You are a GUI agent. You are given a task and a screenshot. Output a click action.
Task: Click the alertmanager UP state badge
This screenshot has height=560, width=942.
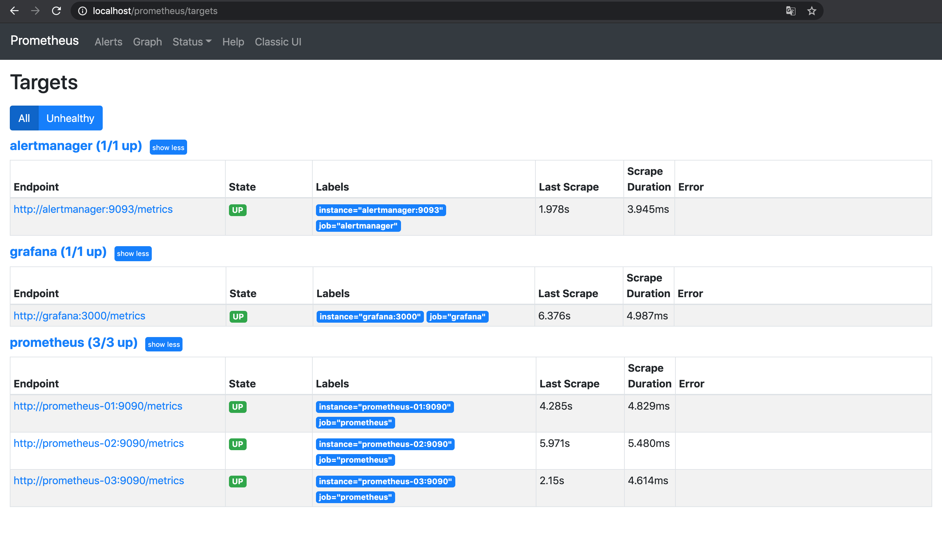pyautogui.click(x=238, y=210)
